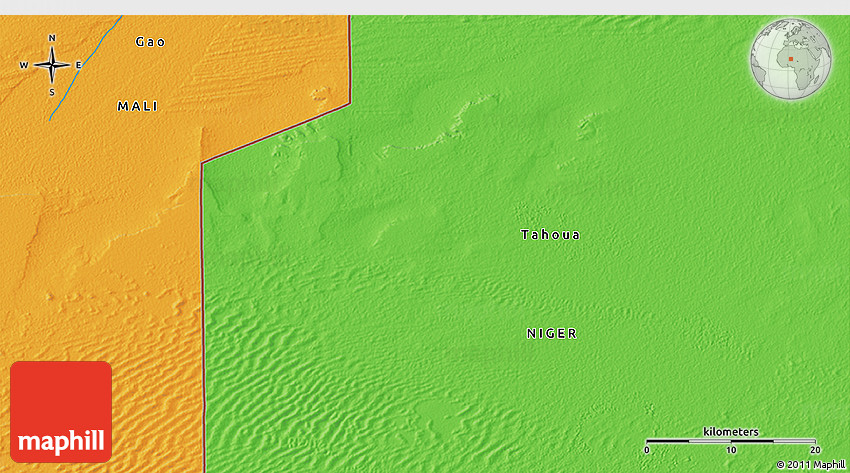
Task: Click the MALI country label
Action: pyautogui.click(x=138, y=106)
